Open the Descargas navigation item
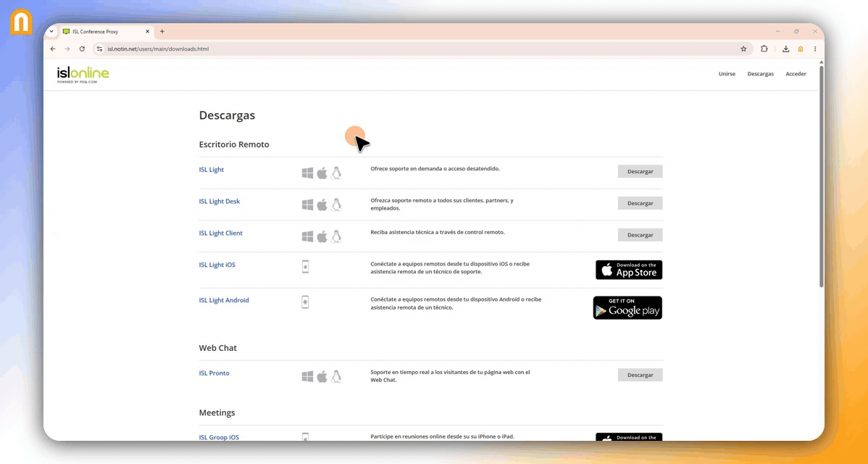 761,74
